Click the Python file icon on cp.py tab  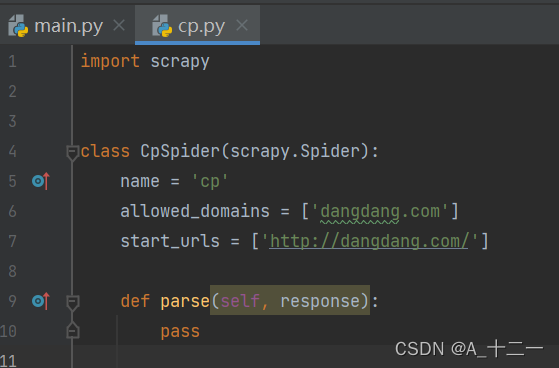[162, 26]
